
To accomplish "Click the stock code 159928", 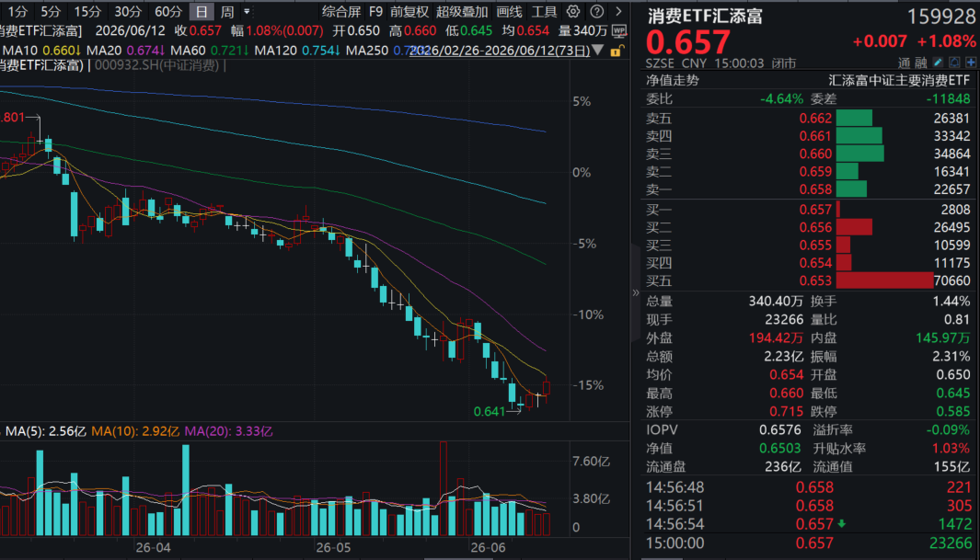I will point(940,17).
